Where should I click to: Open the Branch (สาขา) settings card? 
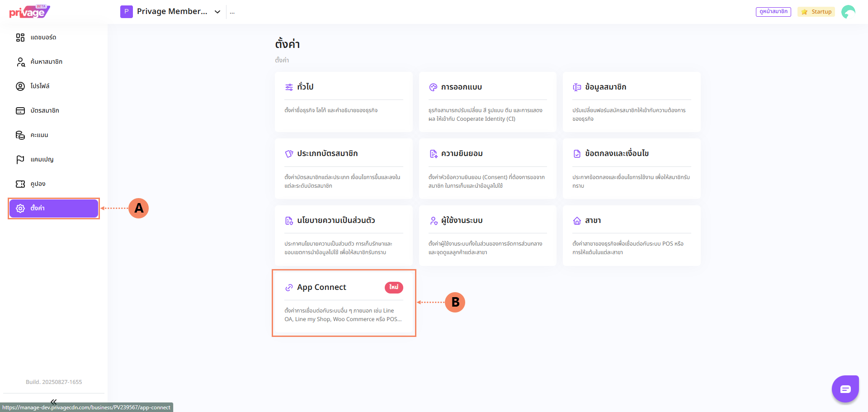[631, 235]
